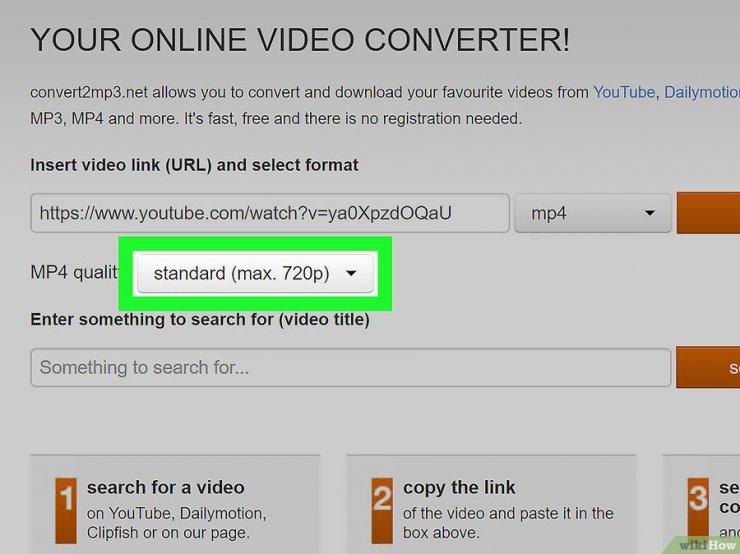Click the 'search for a video' heading

click(166, 487)
